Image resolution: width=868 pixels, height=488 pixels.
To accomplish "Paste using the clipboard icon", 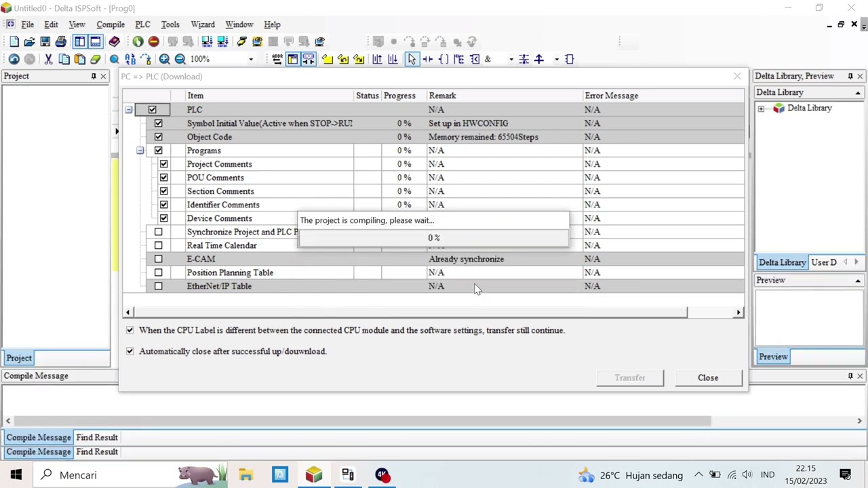I will tap(79, 60).
